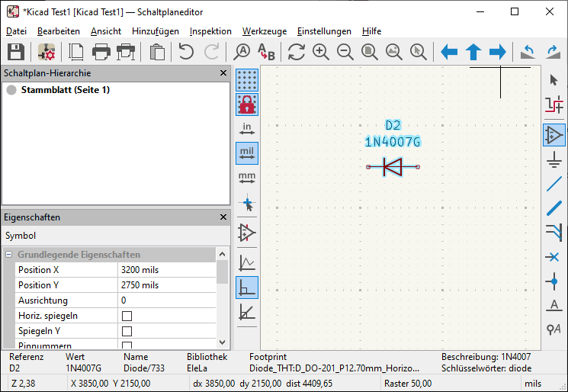This screenshot has height=392, width=568.
Task: Select the Add Junction tool
Action: (554, 281)
